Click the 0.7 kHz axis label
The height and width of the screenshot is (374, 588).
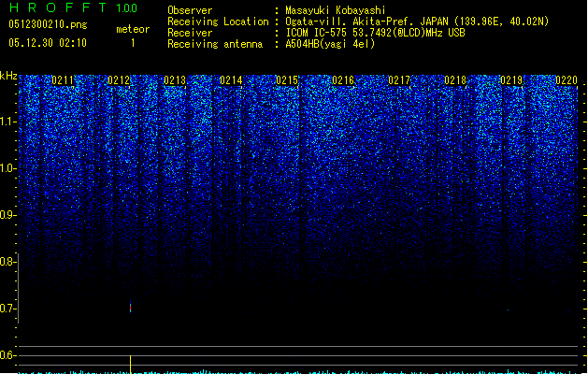tap(7, 309)
